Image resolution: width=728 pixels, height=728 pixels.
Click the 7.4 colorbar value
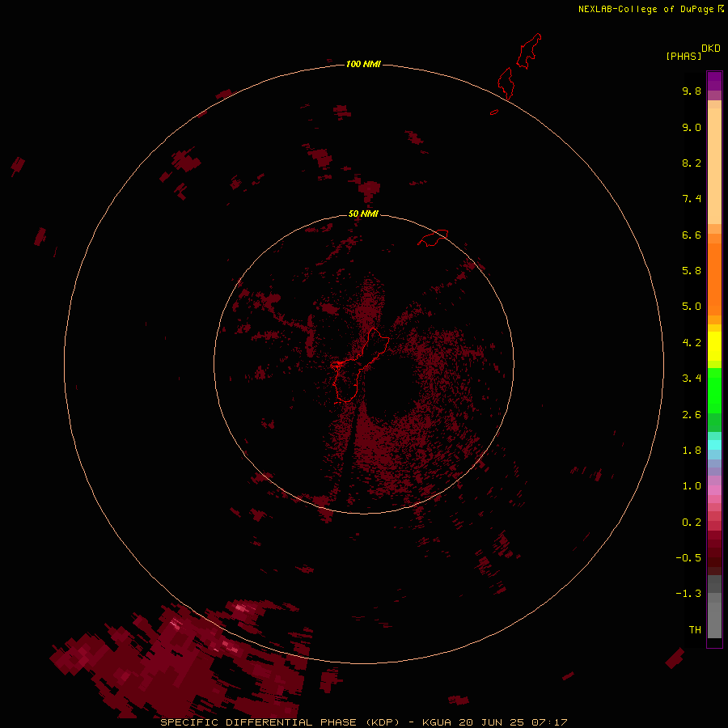[x=692, y=199]
